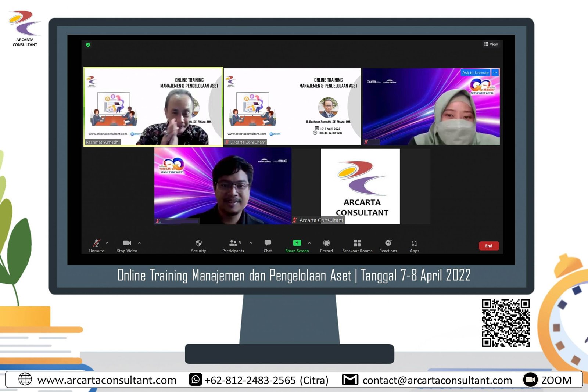Screen dimensions: 588x392
Task: Click the red End meeting button
Action: 489,246
